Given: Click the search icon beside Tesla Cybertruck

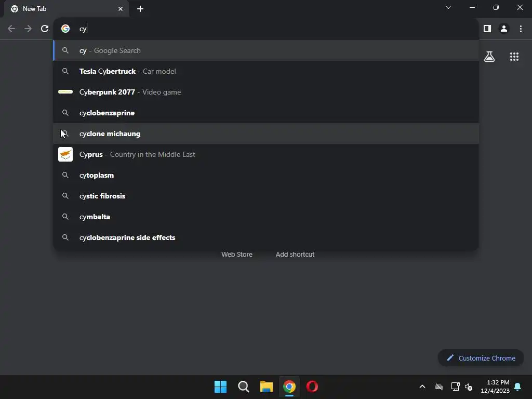Looking at the screenshot, I should pyautogui.click(x=65, y=71).
